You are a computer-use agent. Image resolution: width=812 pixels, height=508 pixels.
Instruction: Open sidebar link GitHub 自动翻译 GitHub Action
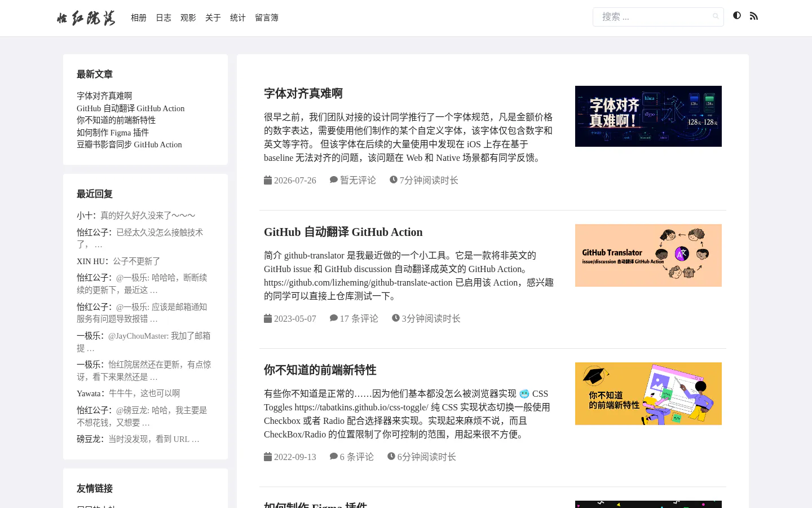(131, 108)
